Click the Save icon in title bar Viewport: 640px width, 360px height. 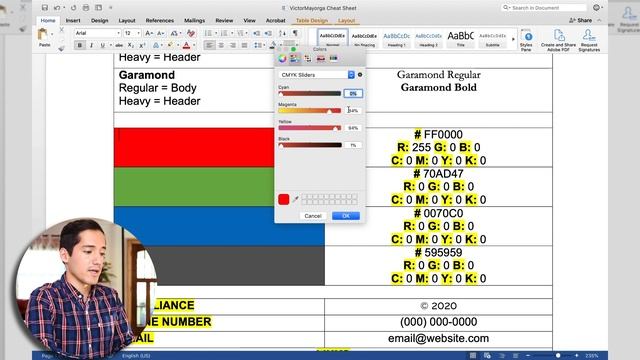44,8
